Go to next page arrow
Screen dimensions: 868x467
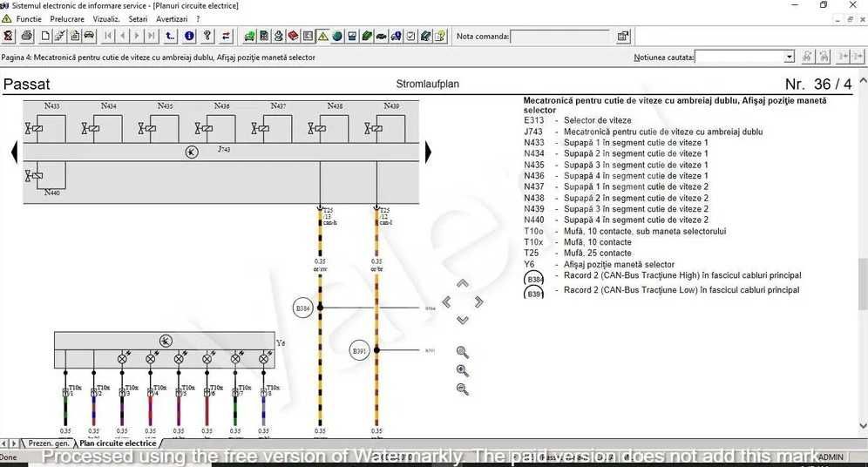(x=137, y=36)
